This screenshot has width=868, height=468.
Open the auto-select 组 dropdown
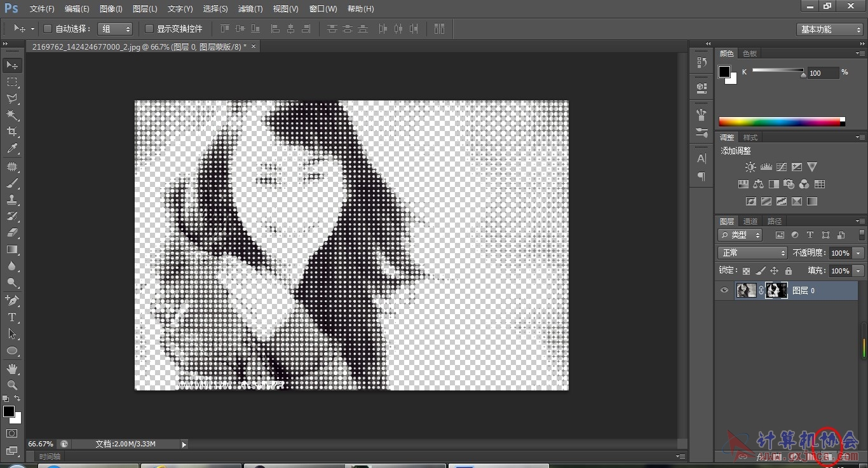coord(115,29)
